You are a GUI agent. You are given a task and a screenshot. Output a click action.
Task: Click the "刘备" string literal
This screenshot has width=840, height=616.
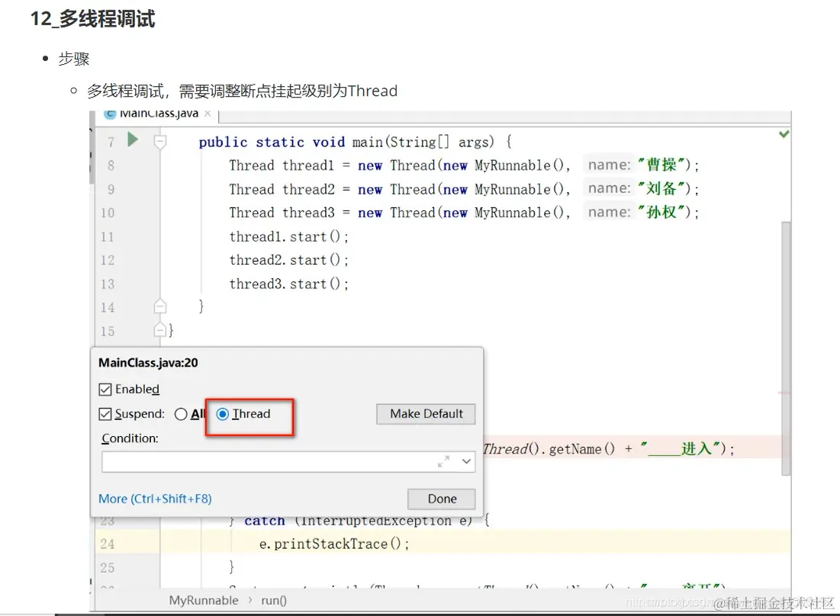coord(661,188)
